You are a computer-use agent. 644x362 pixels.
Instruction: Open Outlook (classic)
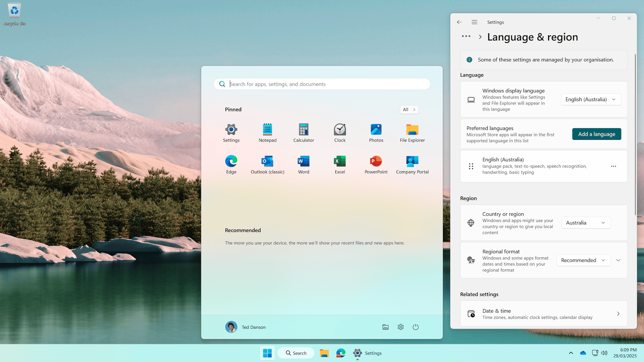(x=267, y=165)
